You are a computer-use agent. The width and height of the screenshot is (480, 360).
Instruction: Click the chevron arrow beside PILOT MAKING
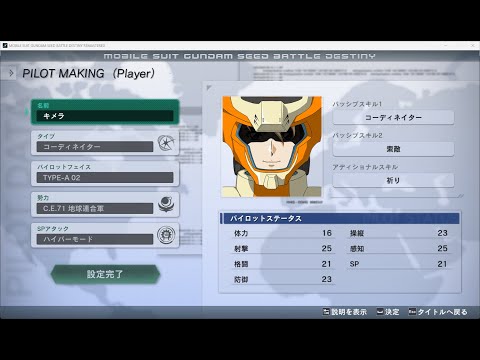(x=11, y=73)
